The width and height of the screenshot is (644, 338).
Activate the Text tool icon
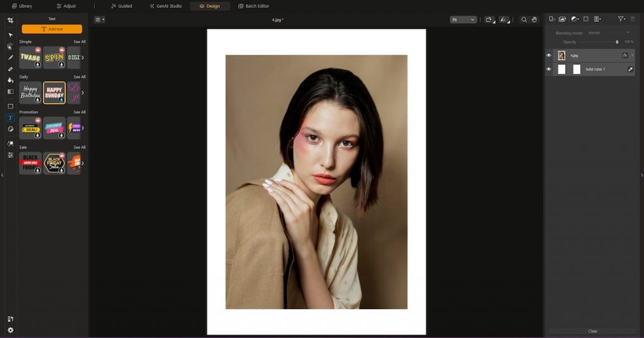[10, 117]
